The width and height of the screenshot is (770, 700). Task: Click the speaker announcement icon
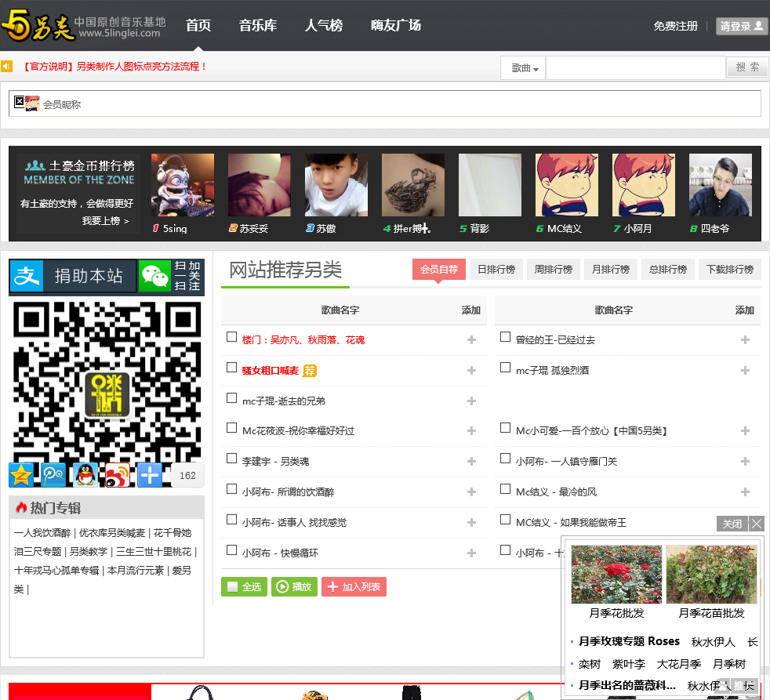point(6,67)
